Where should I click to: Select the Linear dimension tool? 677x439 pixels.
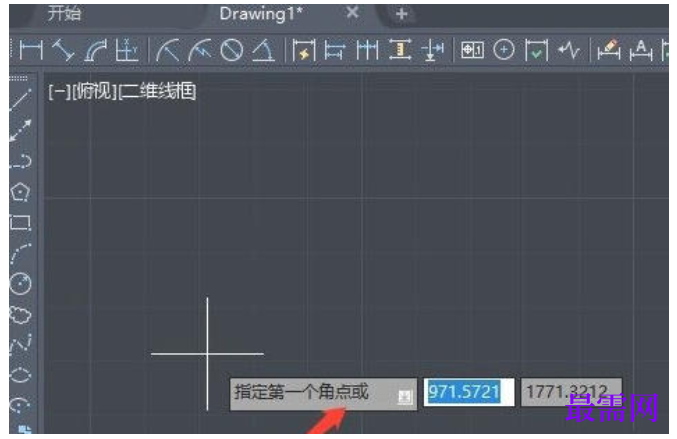tap(31, 51)
